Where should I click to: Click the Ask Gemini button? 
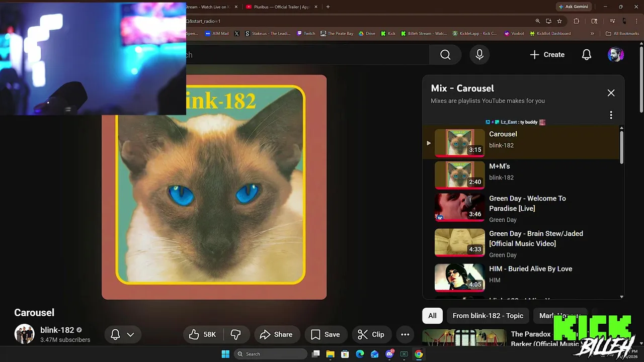(x=573, y=7)
